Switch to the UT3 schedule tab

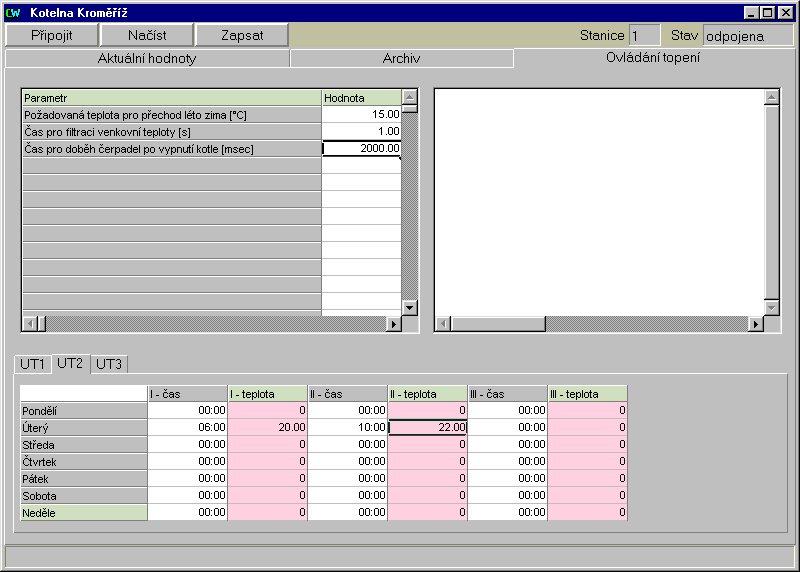coord(109,364)
